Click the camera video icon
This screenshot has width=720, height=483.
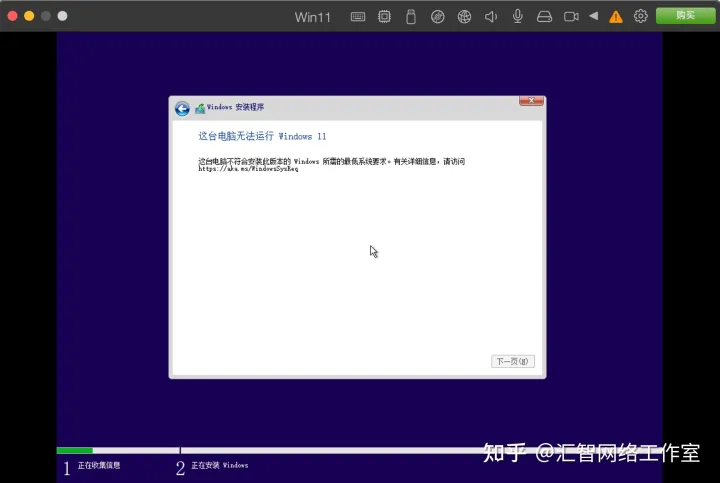571,17
